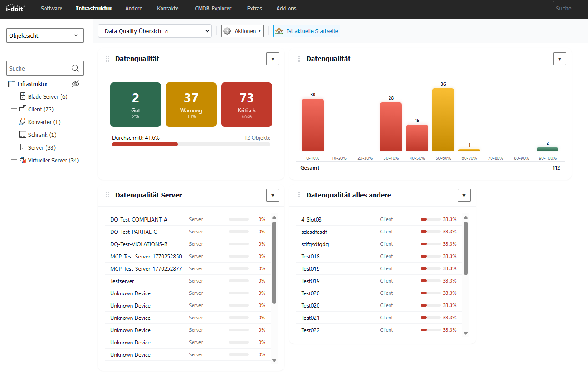Click the Konverter icon in sidebar
Image resolution: width=588 pixels, height=374 pixels.
(x=21, y=121)
